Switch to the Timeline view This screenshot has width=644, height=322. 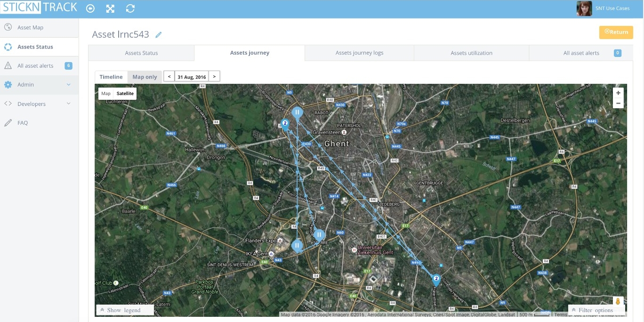(111, 77)
